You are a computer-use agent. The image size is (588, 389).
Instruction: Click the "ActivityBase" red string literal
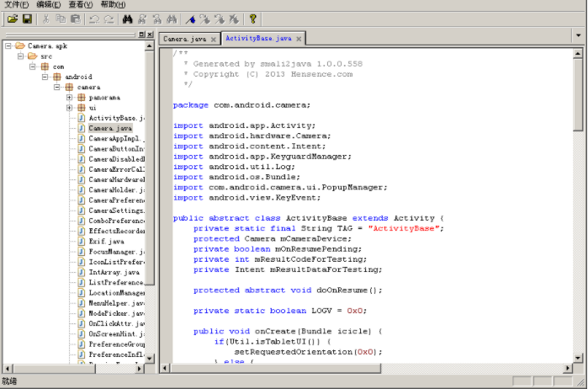coord(404,228)
